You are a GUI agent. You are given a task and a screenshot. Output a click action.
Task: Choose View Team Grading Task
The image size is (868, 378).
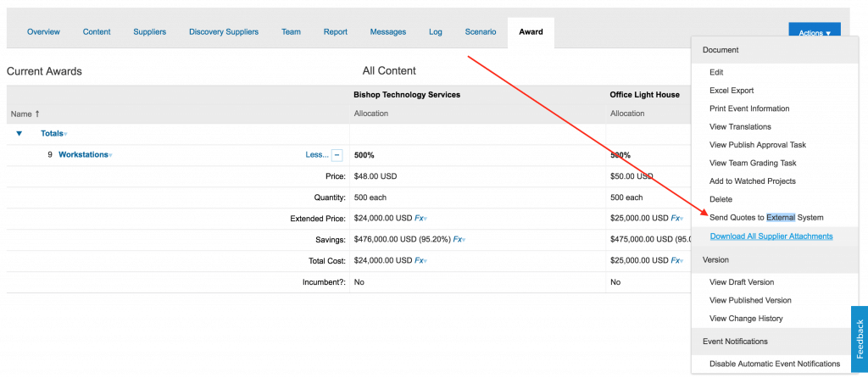pos(753,164)
